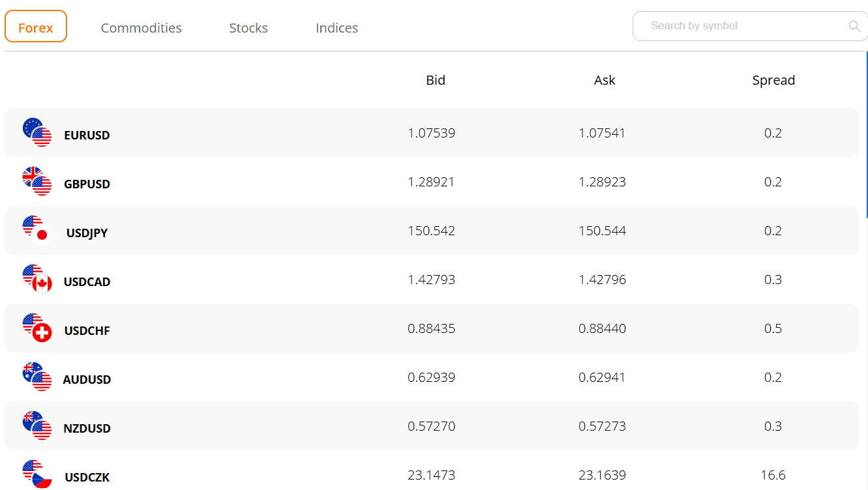
Task: Go to the Indices tab
Action: coord(337,28)
